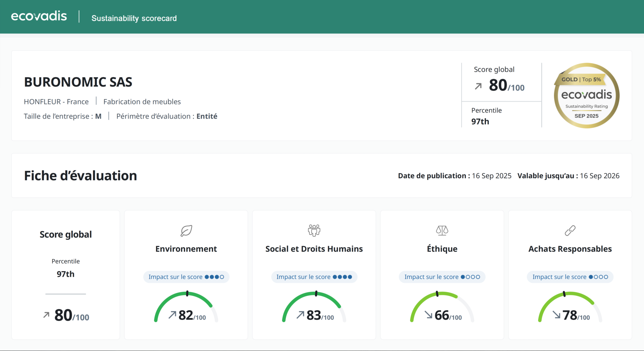Viewport: 644px width, 351px height.
Task: Click the Éthique Impact sur le score badge
Action: 442,277
